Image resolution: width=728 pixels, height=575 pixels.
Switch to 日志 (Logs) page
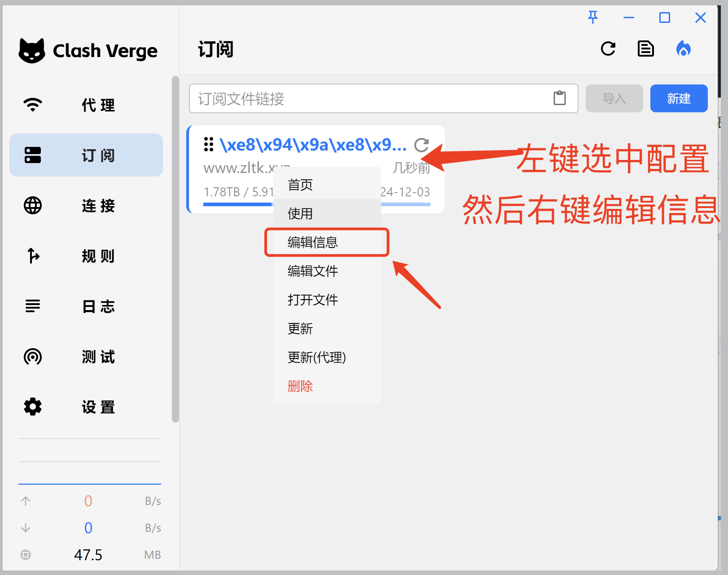(x=86, y=306)
